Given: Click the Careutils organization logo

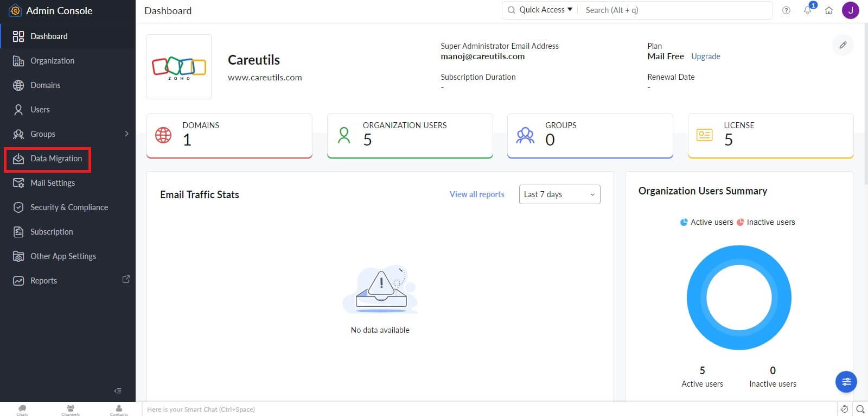Looking at the screenshot, I should tap(179, 67).
